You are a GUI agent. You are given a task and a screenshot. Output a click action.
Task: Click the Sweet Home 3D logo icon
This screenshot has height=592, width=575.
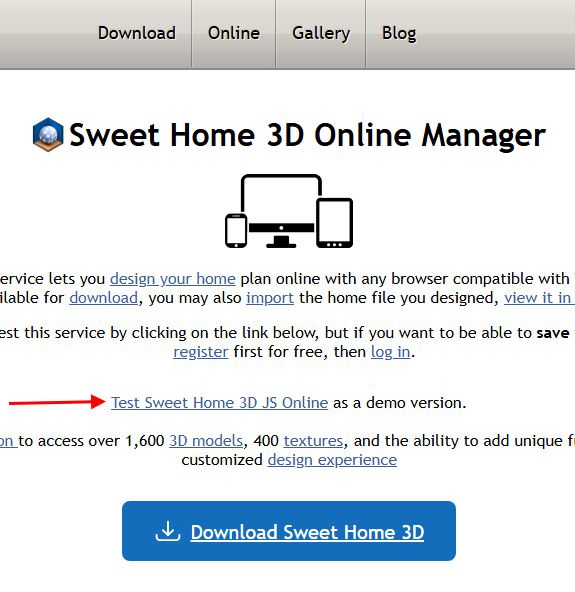(48, 134)
